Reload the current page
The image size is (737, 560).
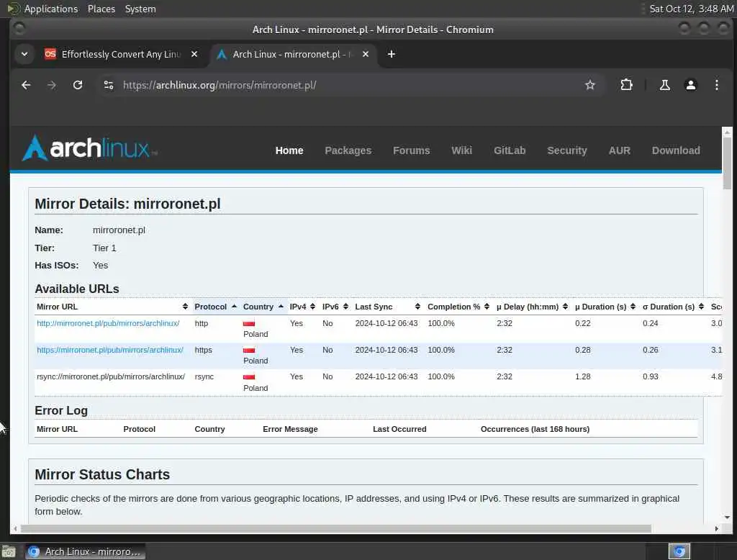click(78, 85)
